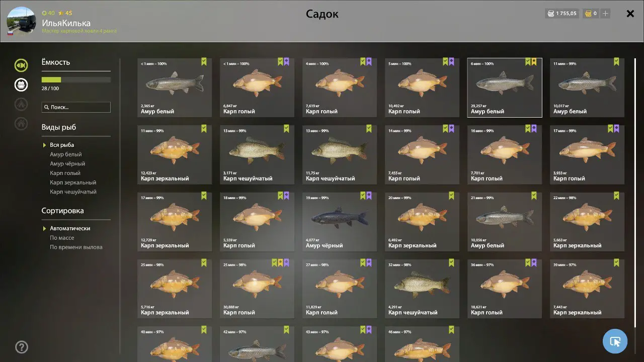Show all fish with Вся рыба

[x=62, y=145]
